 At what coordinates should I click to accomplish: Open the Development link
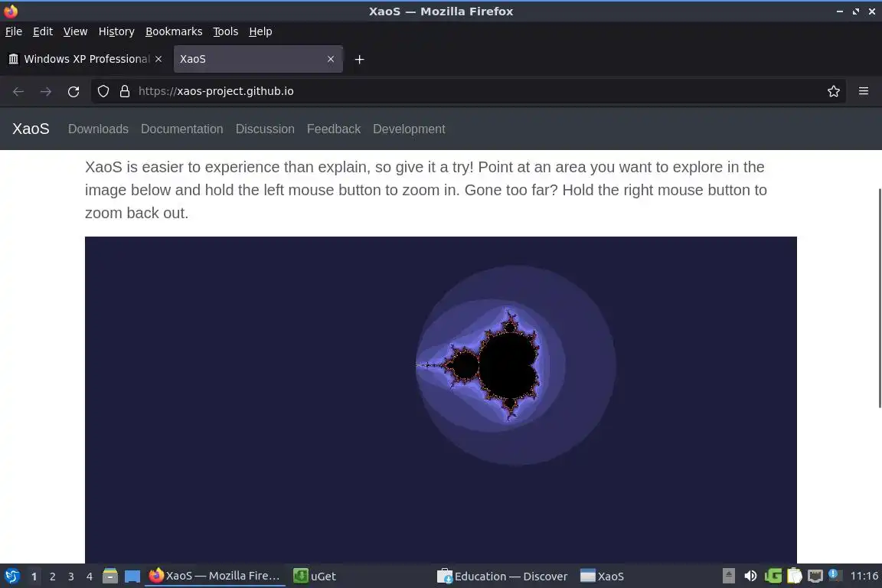[409, 129]
